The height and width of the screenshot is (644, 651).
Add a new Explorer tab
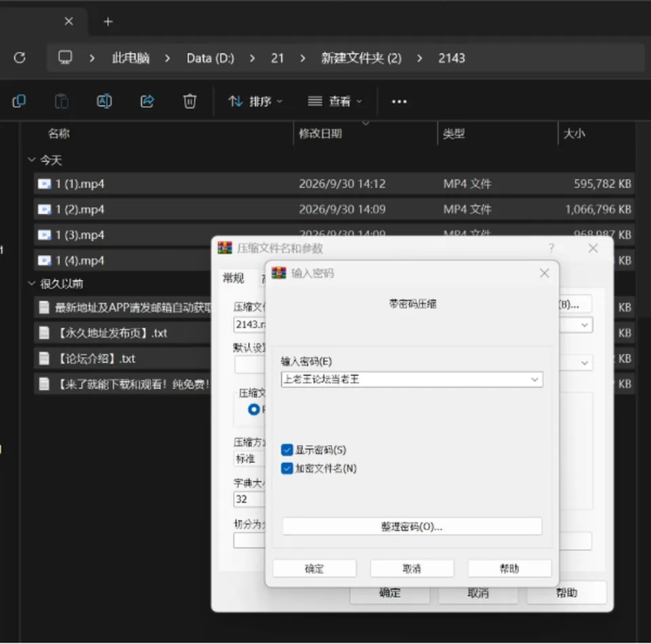pos(108,22)
